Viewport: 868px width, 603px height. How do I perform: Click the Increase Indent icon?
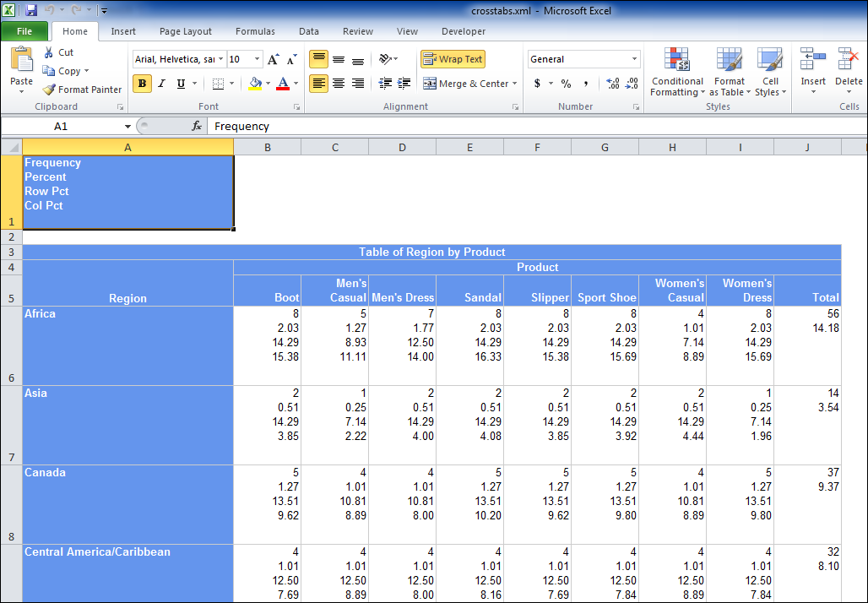(x=404, y=84)
